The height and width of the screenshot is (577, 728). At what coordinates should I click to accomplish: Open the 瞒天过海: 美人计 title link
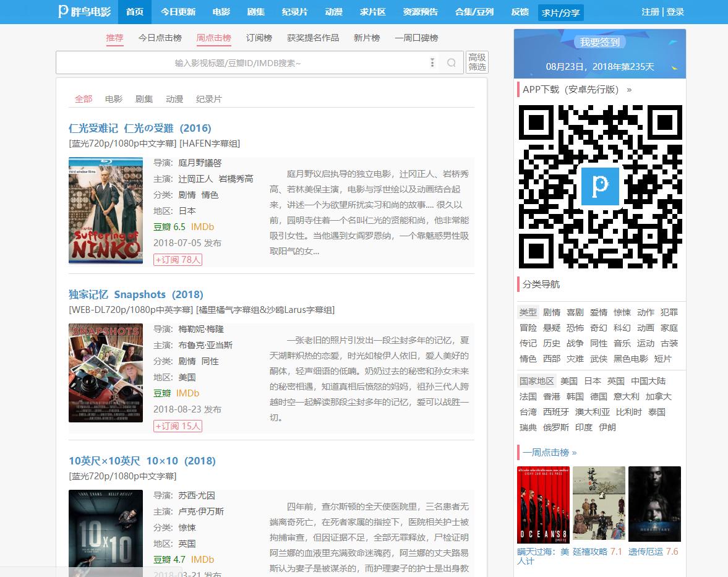pos(542,556)
